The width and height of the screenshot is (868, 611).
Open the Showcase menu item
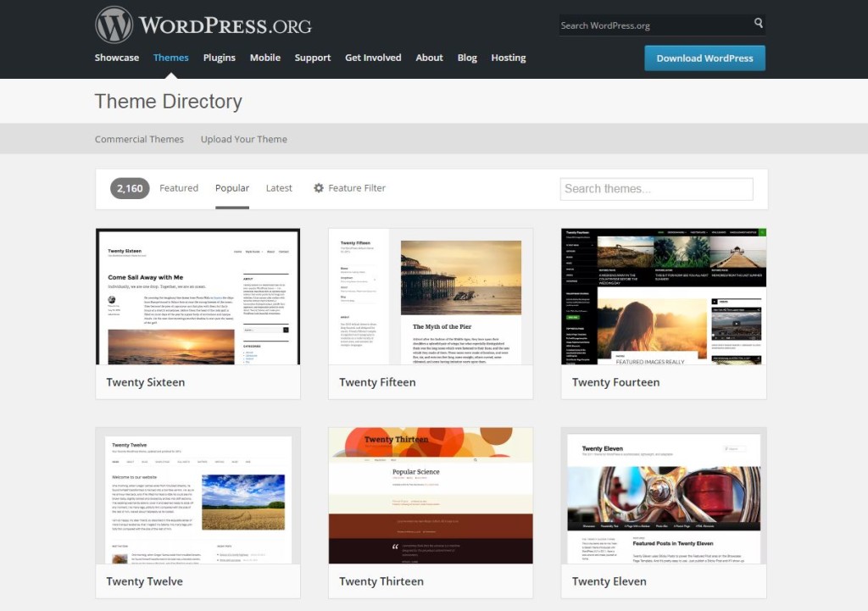point(117,58)
